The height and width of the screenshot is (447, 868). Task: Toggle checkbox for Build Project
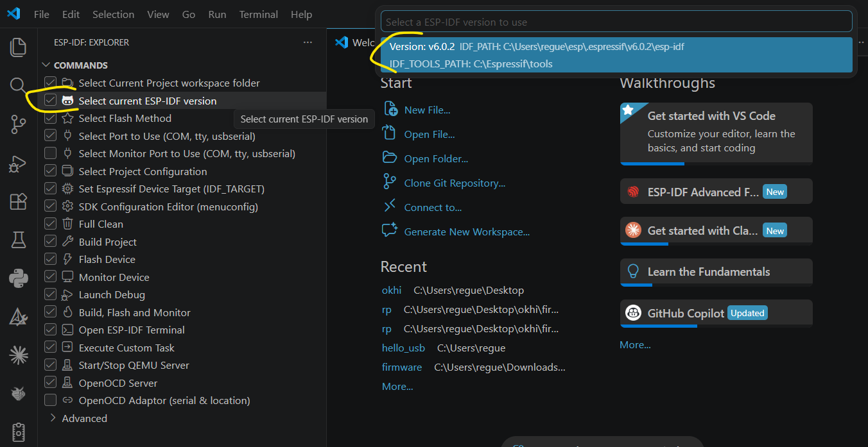click(x=50, y=242)
